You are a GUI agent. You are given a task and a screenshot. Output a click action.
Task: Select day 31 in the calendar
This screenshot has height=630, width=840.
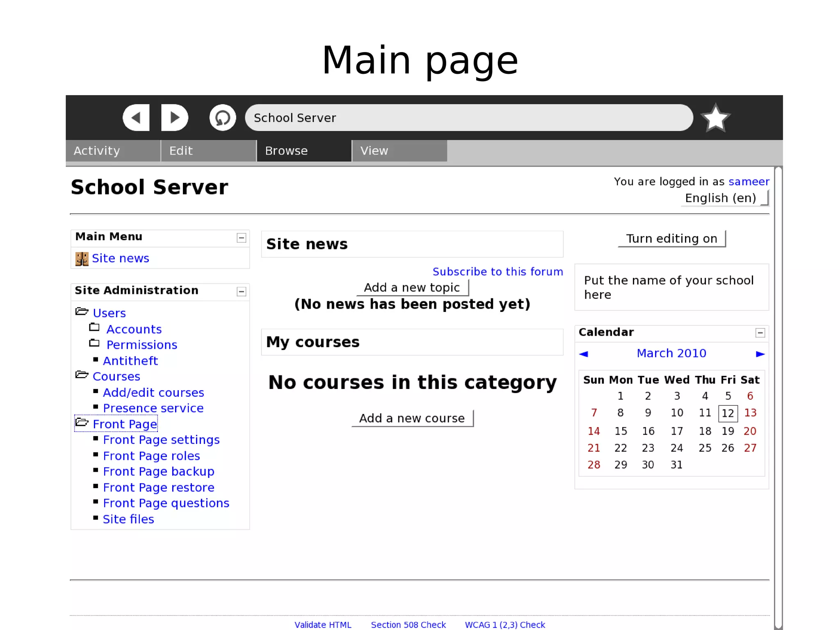676,465
